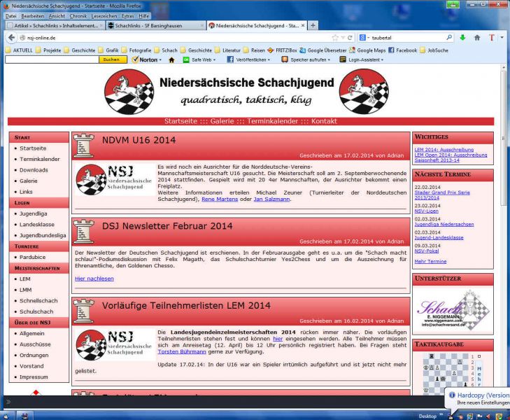
Task: Go back with the browser back arrow
Action: [11, 38]
